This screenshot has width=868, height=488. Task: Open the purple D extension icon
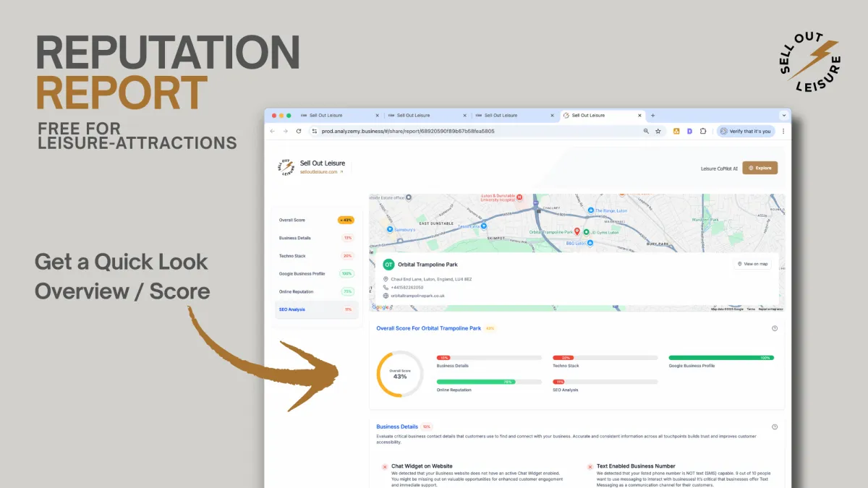click(x=689, y=132)
